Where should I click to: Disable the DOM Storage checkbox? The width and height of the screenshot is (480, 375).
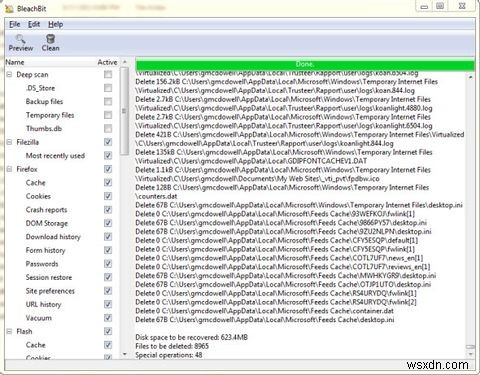(108, 223)
